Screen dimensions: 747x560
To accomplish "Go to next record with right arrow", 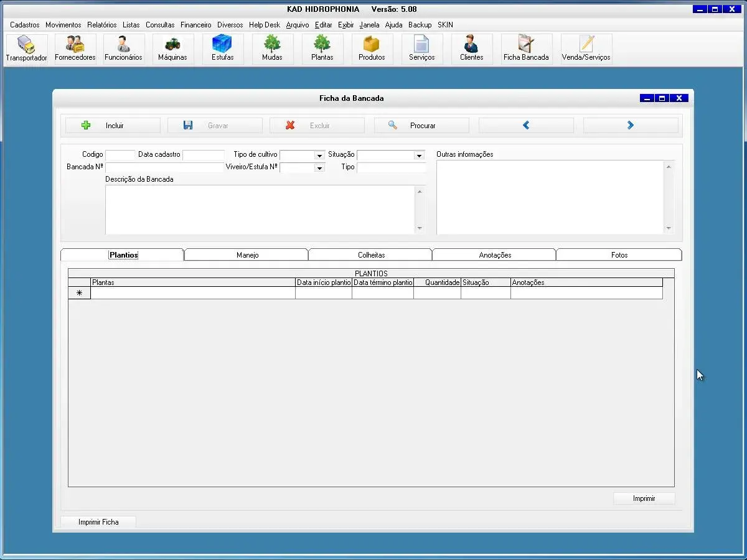I will (x=630, y=126).
